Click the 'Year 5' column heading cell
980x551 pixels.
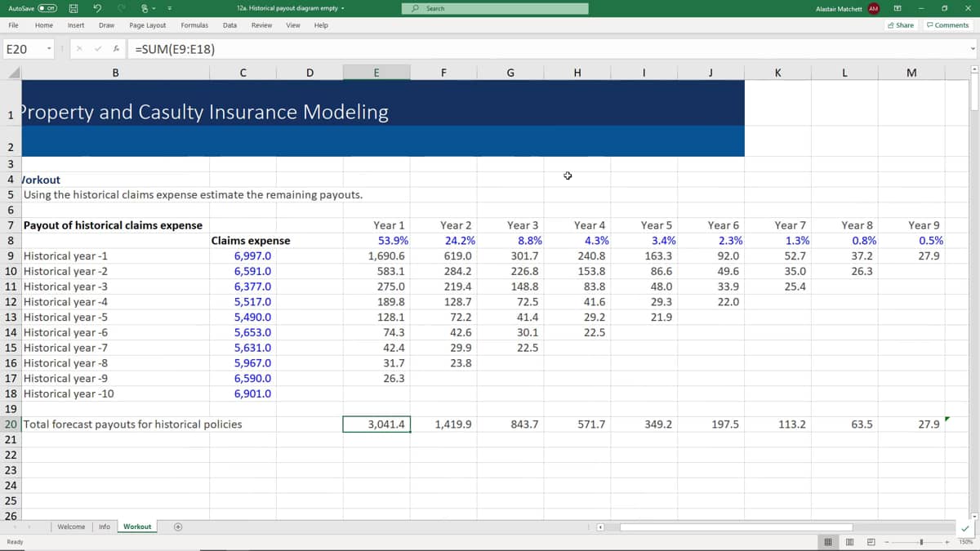tap(644, 224)
